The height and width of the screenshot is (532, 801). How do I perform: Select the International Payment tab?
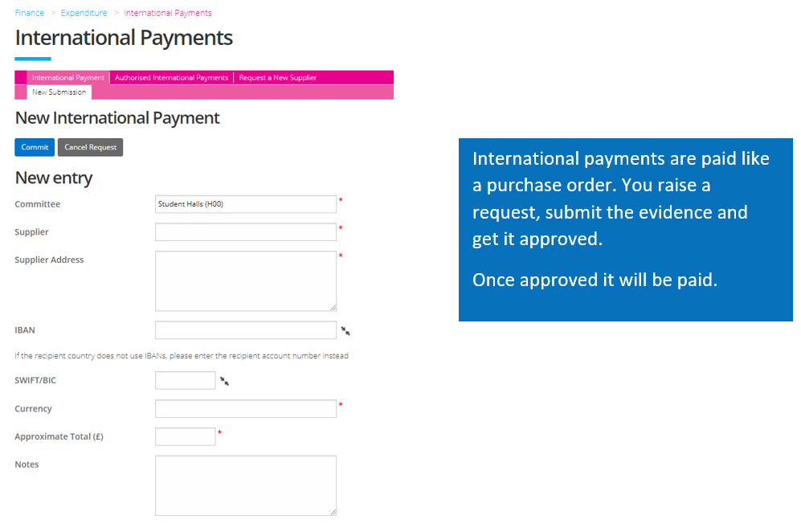pos(67,77)
